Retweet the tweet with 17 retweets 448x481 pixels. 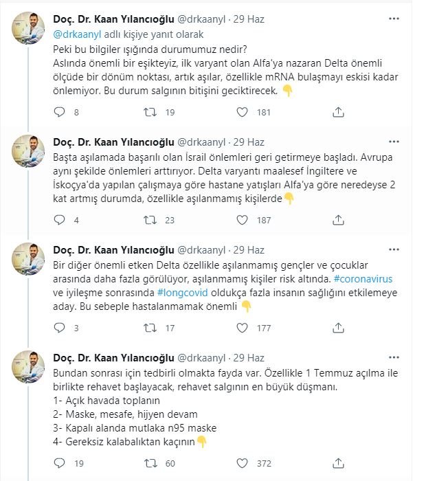coord(150,328)
